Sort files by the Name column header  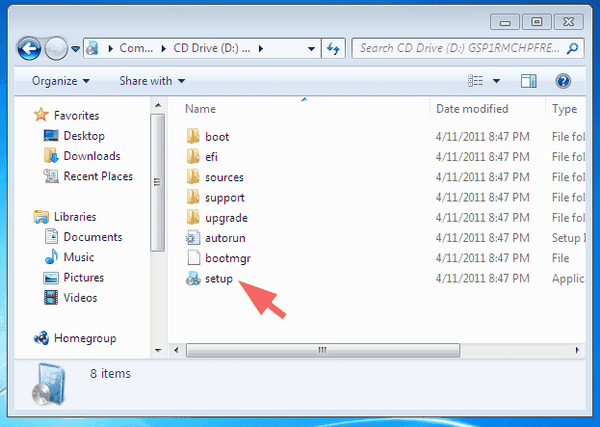(x=201, y=109)
